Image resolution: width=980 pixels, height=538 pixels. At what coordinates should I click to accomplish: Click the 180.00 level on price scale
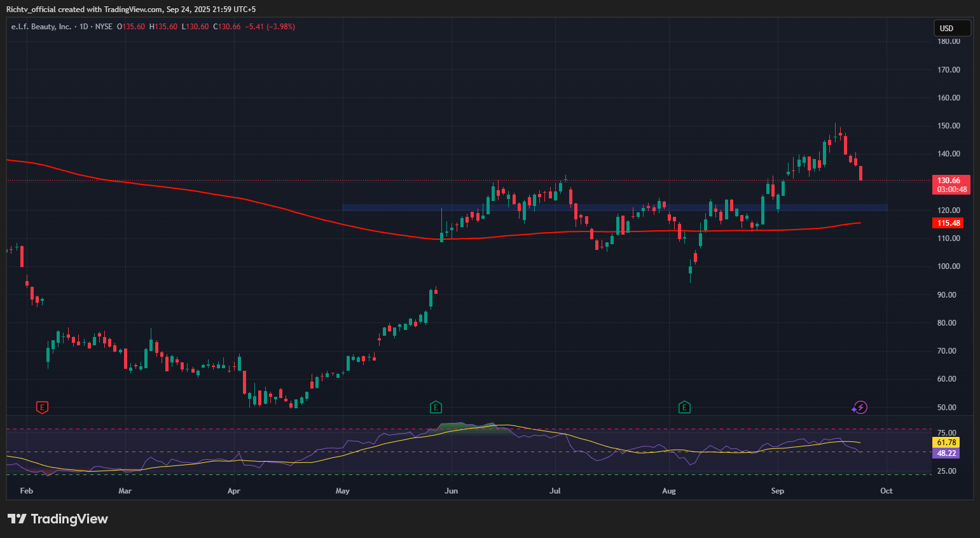[x=948, y=41]
